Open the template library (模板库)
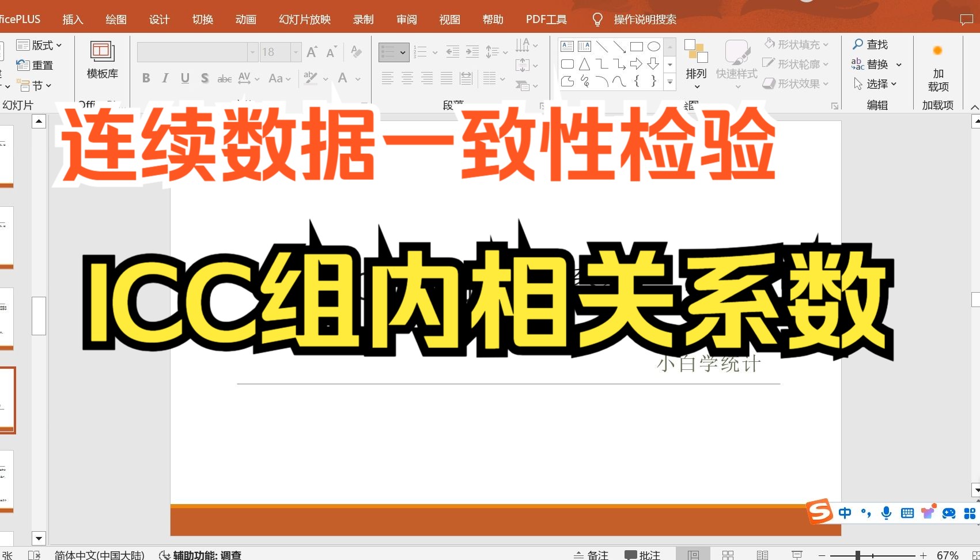The image size is (980, 560). [103, 60]
